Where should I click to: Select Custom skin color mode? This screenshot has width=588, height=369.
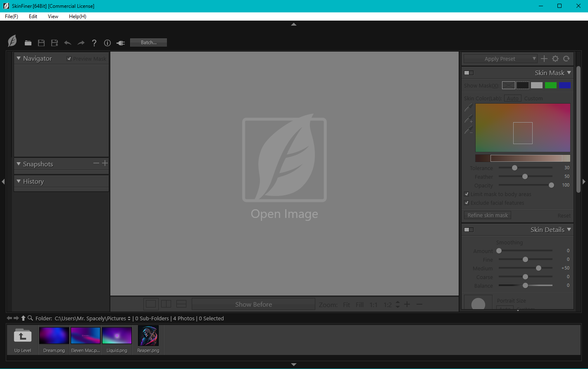[x=533, y=98]
